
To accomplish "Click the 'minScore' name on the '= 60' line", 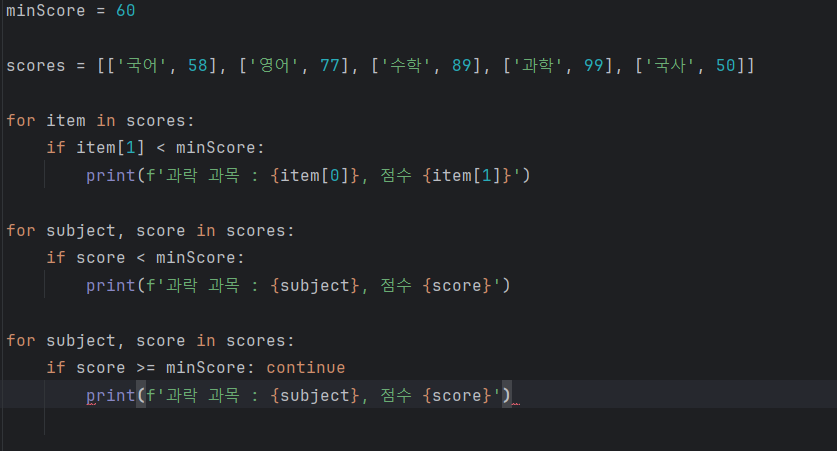I will (x=45, y=11).
